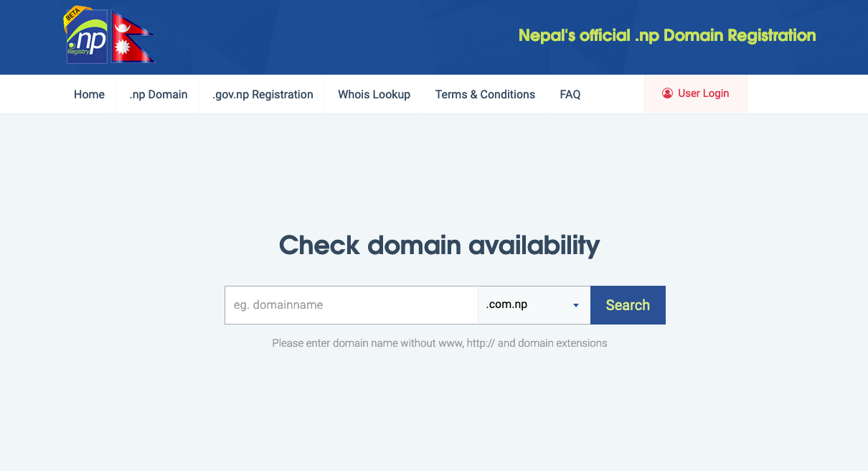Click the "eg. domainname" placeholder text
Image resolution: width=868 pixels, height=471 pixels.
[x=278, y=305]
